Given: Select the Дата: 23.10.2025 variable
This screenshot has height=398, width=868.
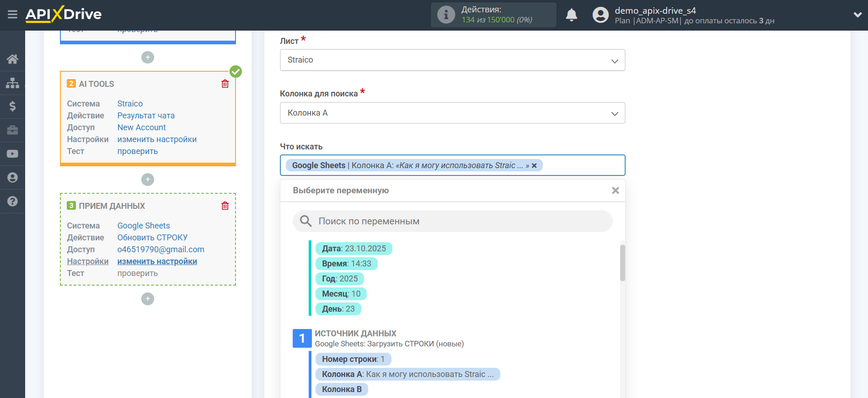Looking at the screenshot, I should pyautogui.click(x=354, y=249).
